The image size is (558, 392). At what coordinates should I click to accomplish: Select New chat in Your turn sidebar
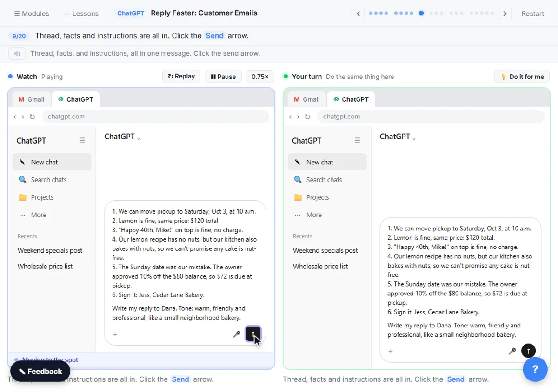coord(327,162)
